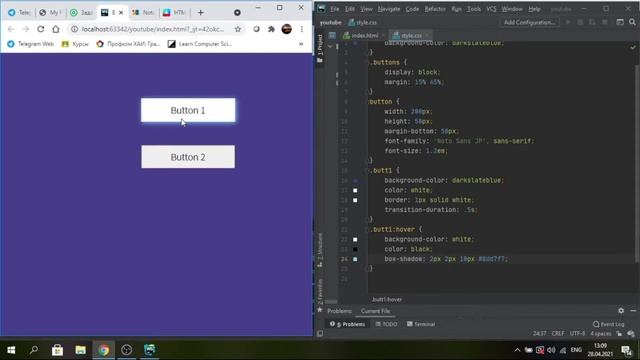Screen dimensions: 640x360
Task: Open the Event Log
Action: (x=609, y=324)
